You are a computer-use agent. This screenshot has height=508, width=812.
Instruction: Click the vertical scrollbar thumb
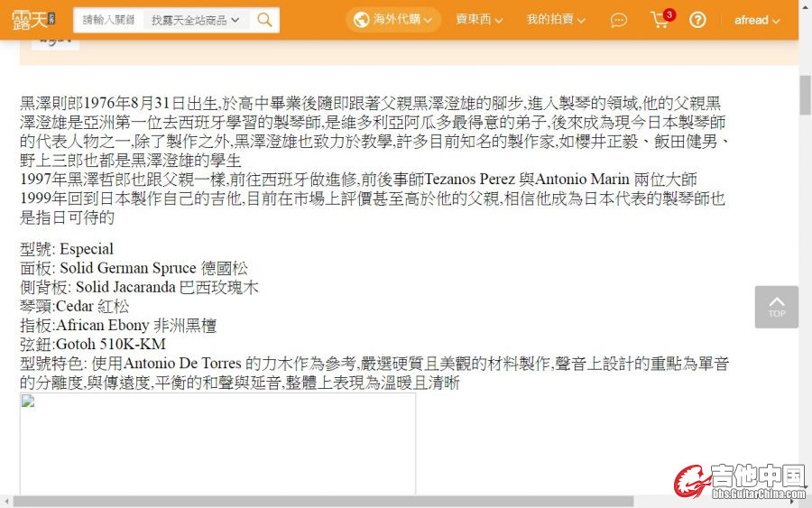[805, 96]
